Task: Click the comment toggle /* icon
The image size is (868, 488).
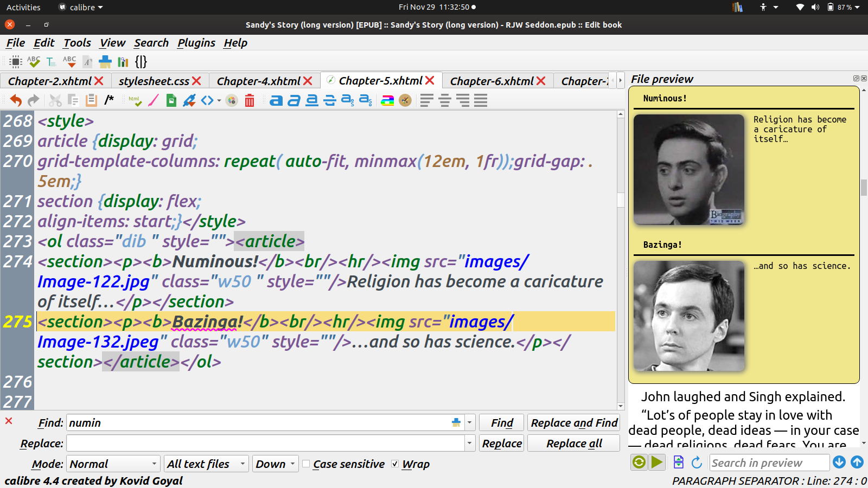Action: click(x=109, y=100)
